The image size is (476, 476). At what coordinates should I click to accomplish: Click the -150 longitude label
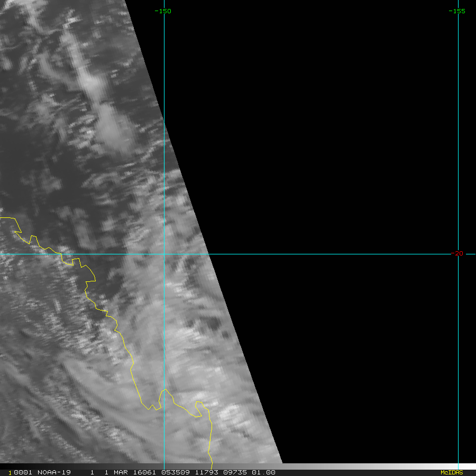point(163,11)
